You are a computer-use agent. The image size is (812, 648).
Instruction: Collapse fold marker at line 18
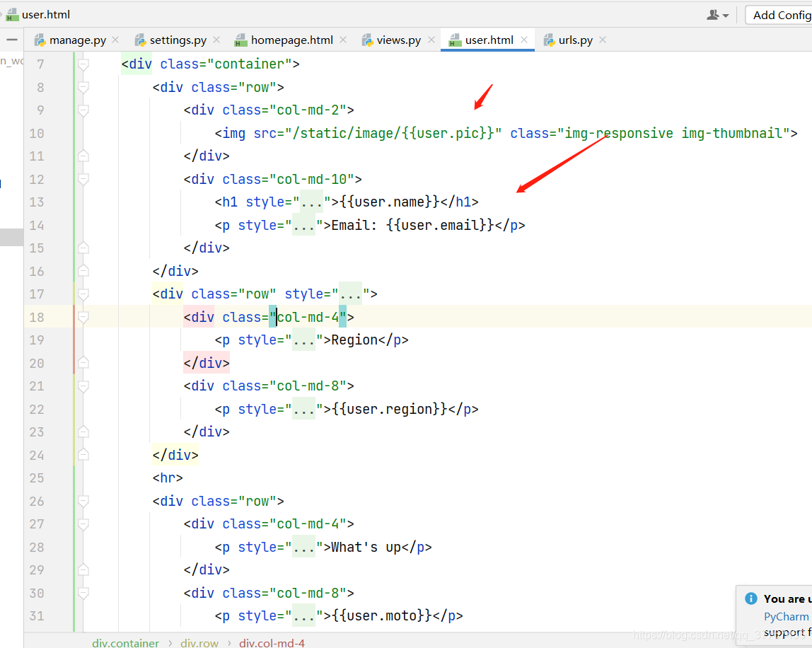click(83, 317)
